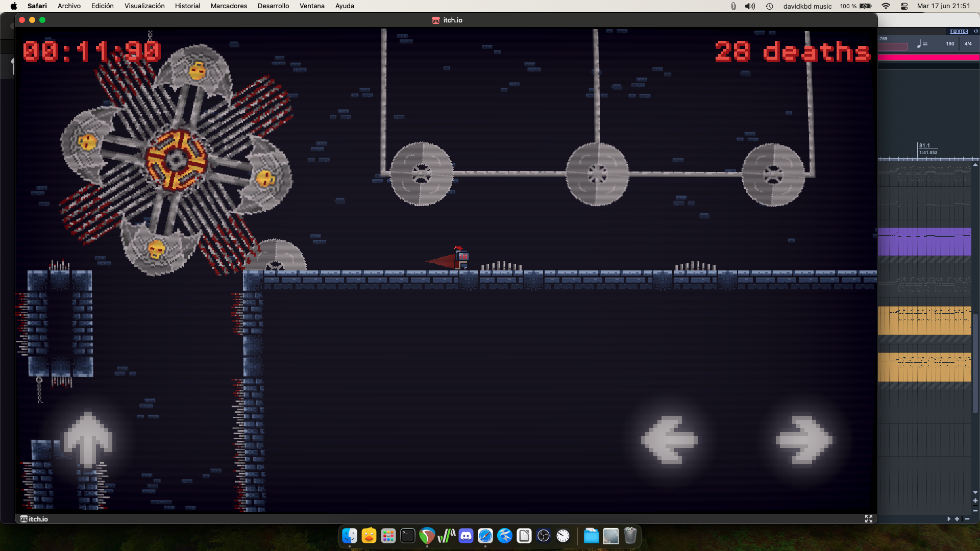Select the lower orange clip in DAW
Image resolution: width=980 pixels, height=551 pixels.
pos(924,367)
